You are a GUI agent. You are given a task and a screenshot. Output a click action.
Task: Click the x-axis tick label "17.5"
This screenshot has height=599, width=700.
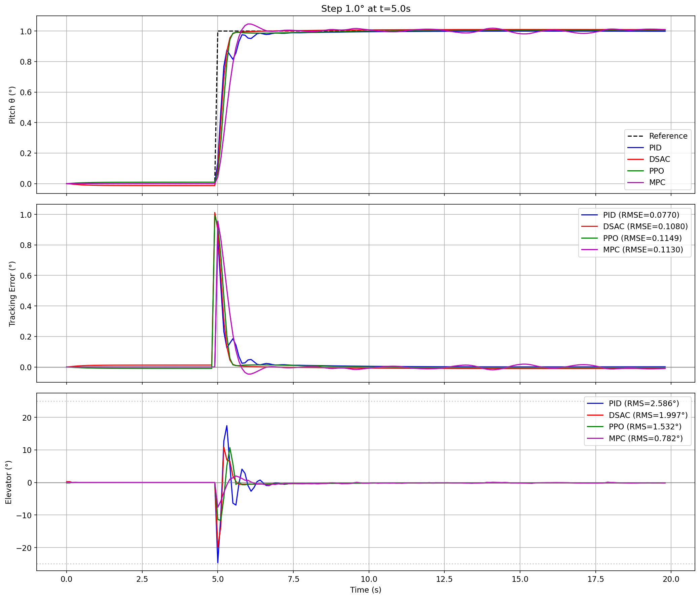(595, 579)
